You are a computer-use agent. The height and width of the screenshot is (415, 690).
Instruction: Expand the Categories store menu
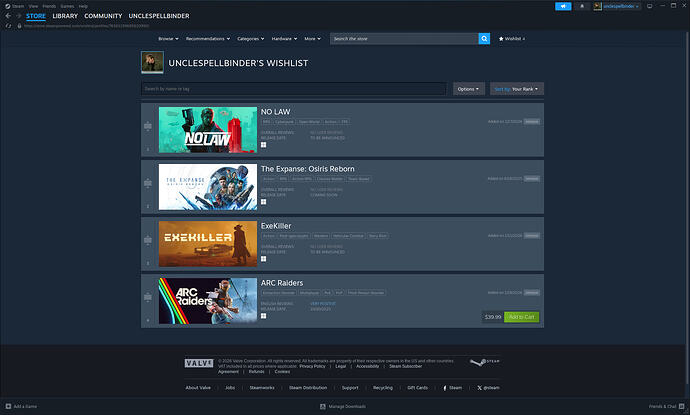249,39
